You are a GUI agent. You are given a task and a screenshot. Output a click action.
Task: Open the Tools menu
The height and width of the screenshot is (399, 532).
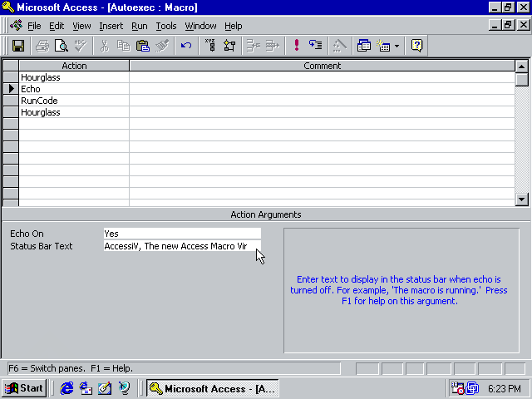pyautogui.click(x=166, y=26)
